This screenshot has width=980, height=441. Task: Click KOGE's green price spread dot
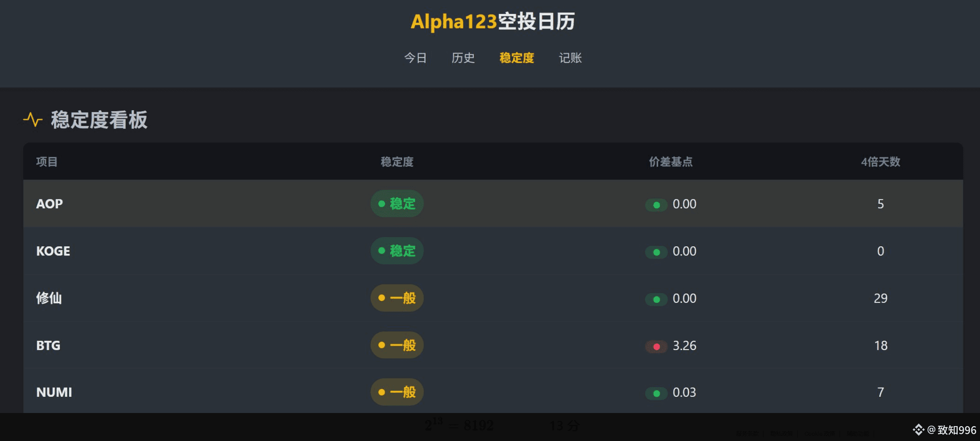point(656,252)
